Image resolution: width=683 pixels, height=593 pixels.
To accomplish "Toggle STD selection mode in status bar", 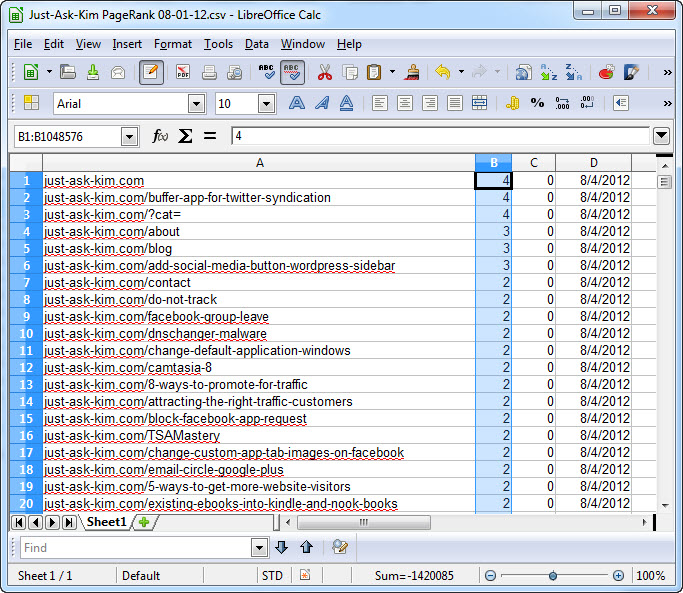I will pos(271,576).
